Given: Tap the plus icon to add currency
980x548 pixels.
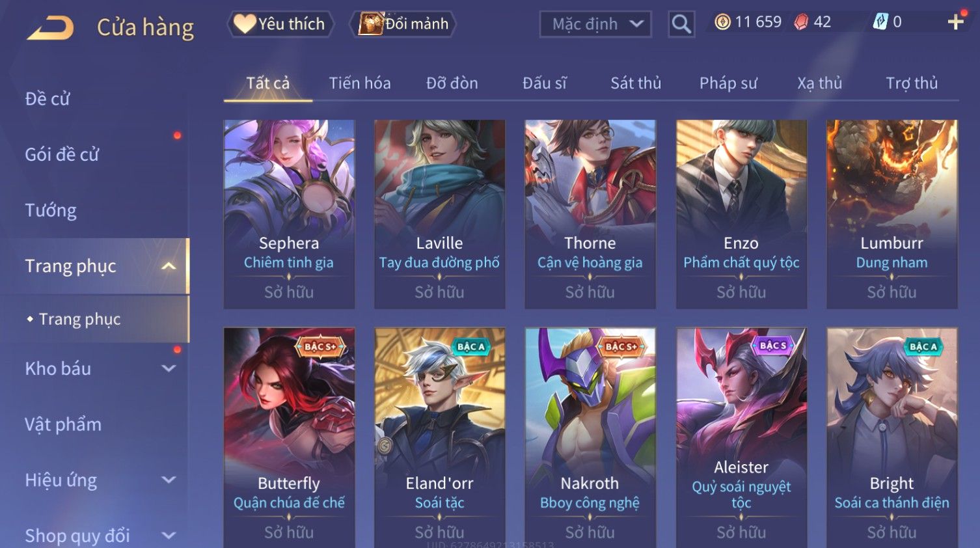Looking at the screenshot, I should point(955,22).
